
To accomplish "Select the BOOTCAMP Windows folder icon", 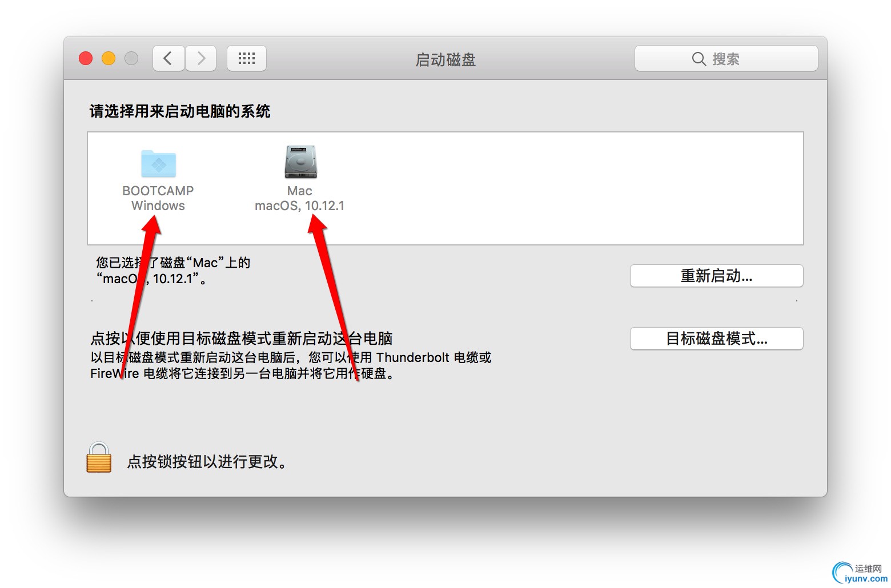I will (158, 164).
